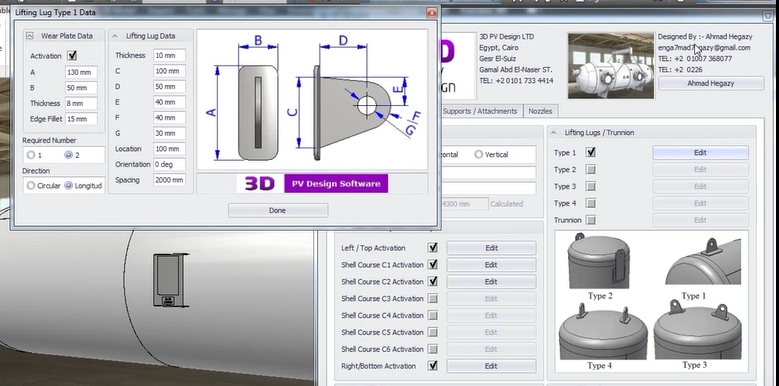
Task: Collapse the Lifting Lugs / Trunnion panel
Action: [554, 133]
